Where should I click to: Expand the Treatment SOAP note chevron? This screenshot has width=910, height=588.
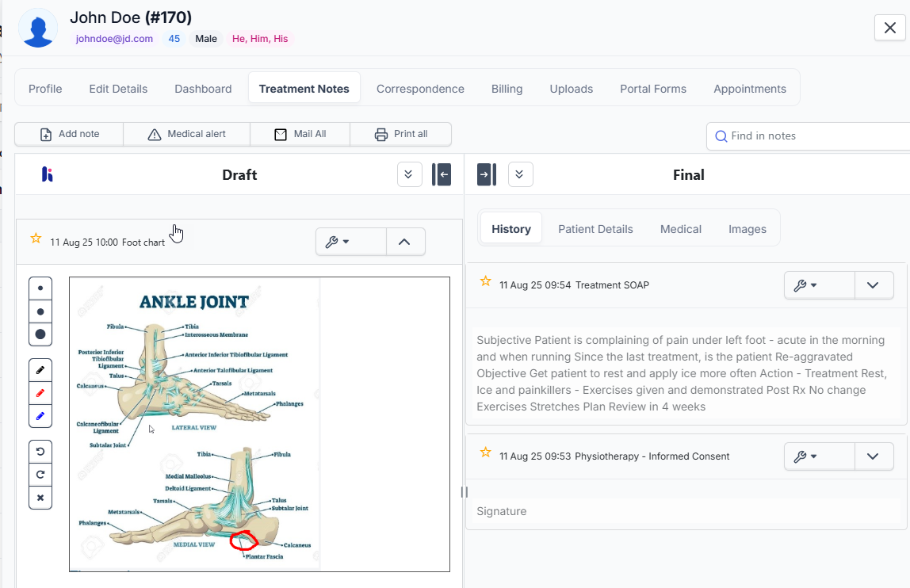pos(874,285)
